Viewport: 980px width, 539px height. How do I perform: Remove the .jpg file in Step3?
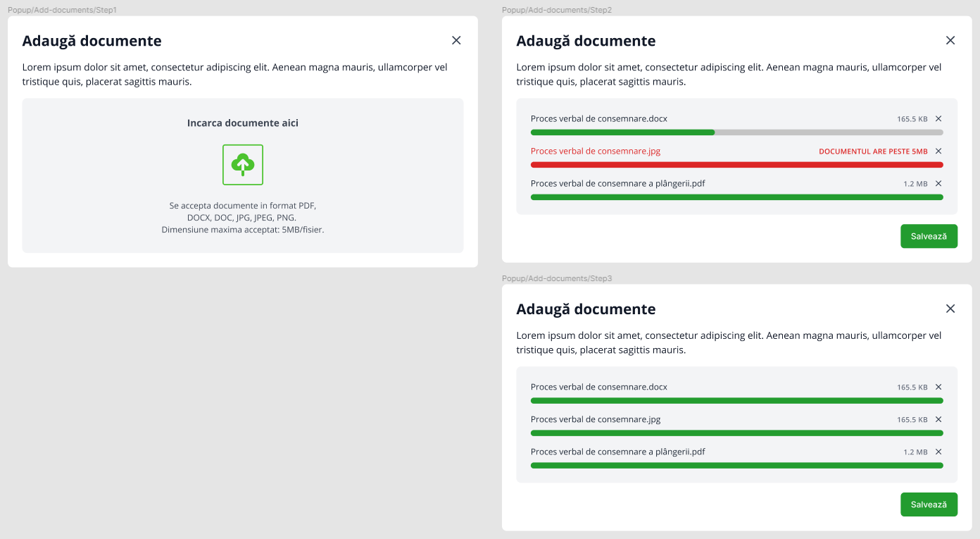pyautogui.click(x=938, y=419)
